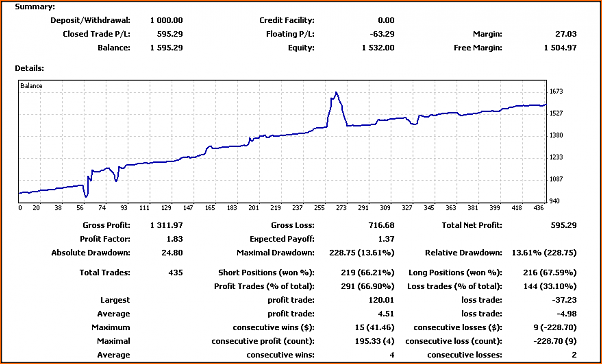Select the Long Positions value 216 (67.59%)
This screenshot has height=364, width=602.
click(x=550, y=273)
